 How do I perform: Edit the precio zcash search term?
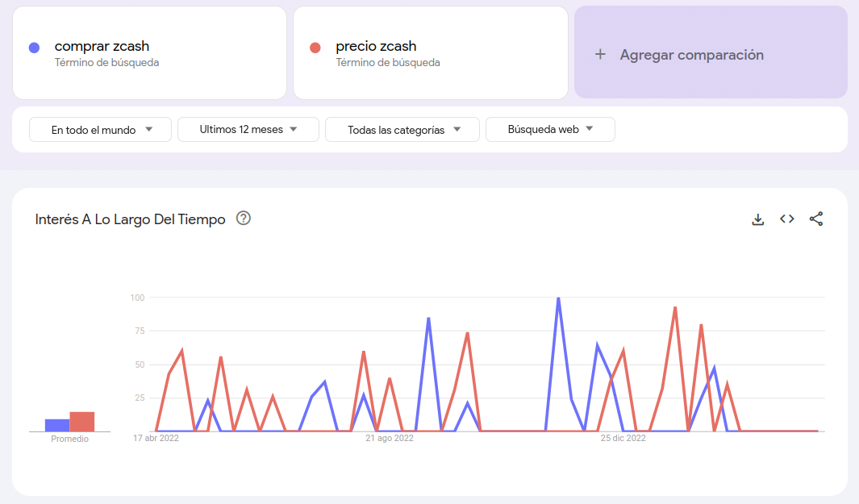[x=431, y=53]
